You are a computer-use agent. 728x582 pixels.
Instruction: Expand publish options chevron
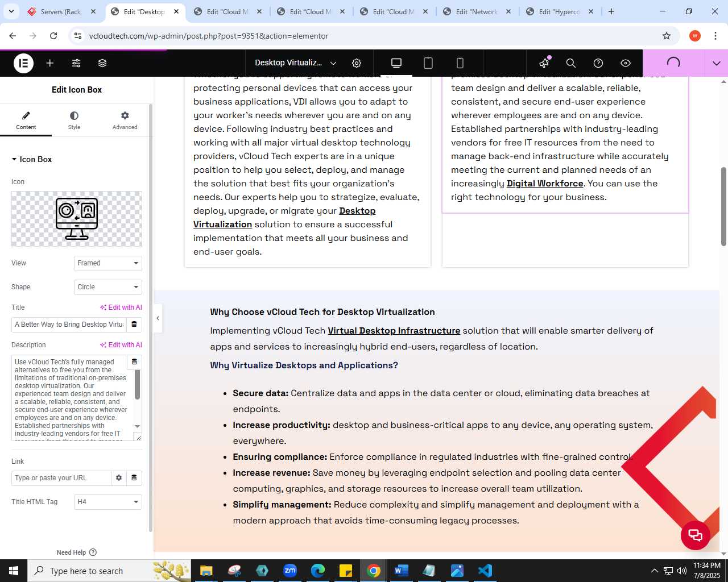pyautogui.click(x=717, y=63)
